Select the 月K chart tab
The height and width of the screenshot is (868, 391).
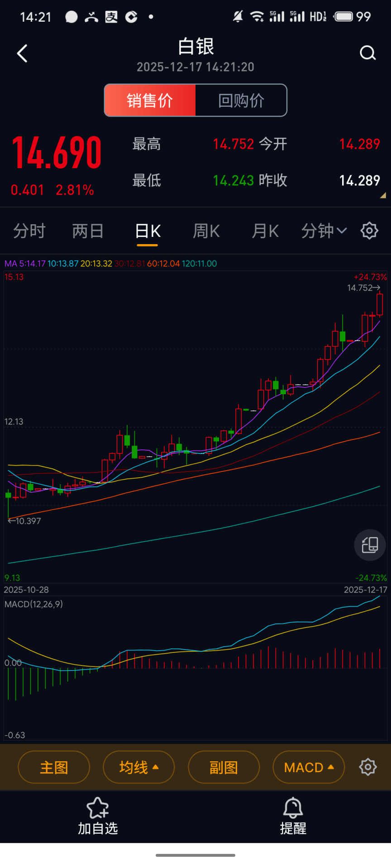(x=265, y=231)
